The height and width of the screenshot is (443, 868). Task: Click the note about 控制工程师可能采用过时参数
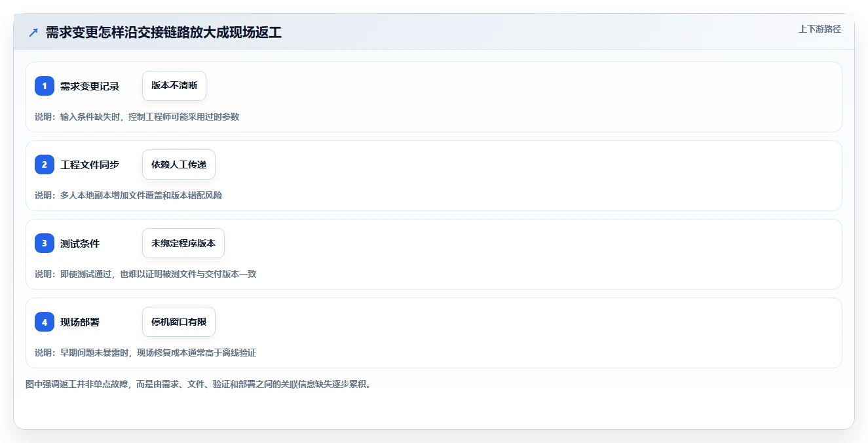point(137,117)
